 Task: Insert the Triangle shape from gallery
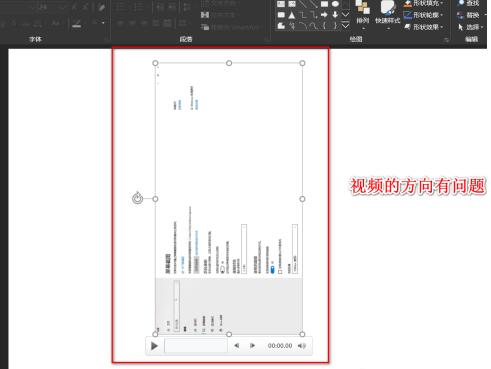pyautogui.click(x=292, y=15)
